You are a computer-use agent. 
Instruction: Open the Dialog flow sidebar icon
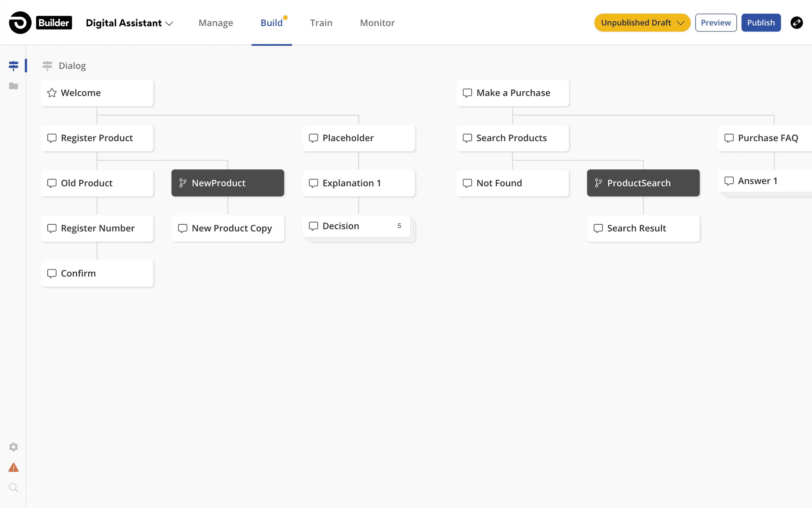click(13, 66)
